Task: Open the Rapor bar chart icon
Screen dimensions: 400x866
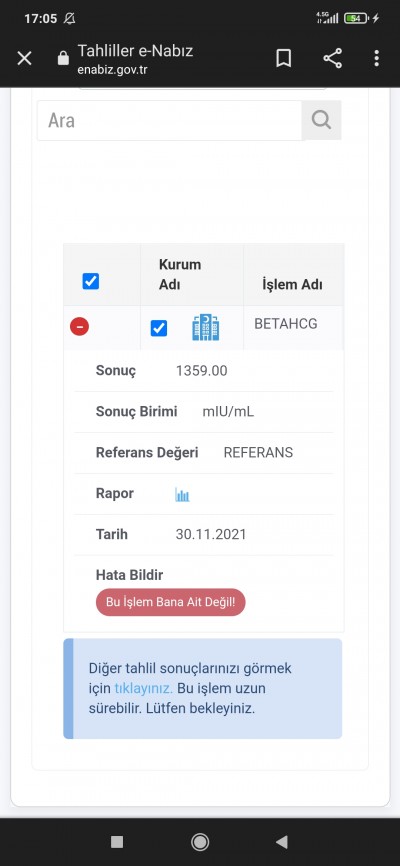Action: [x=182, y=494]
